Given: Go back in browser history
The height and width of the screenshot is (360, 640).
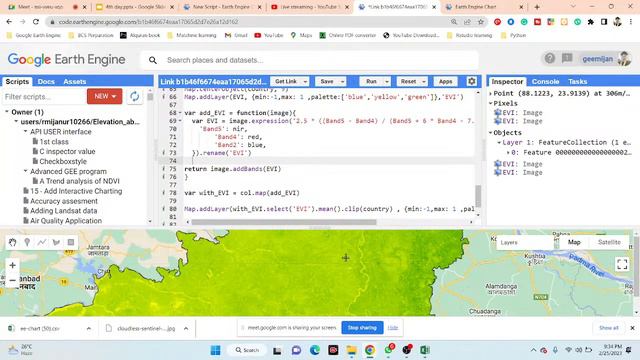Looking at the screenshot, I should [x=9, y=22].
